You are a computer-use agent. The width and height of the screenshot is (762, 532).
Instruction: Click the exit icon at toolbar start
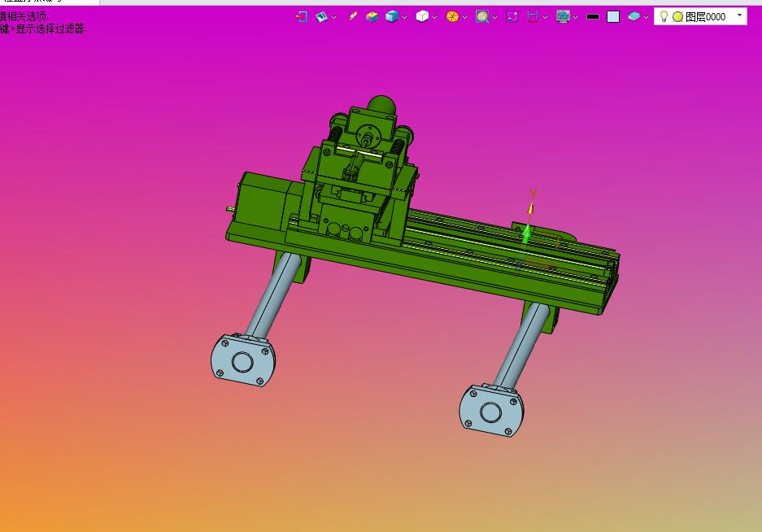(301, 17)
